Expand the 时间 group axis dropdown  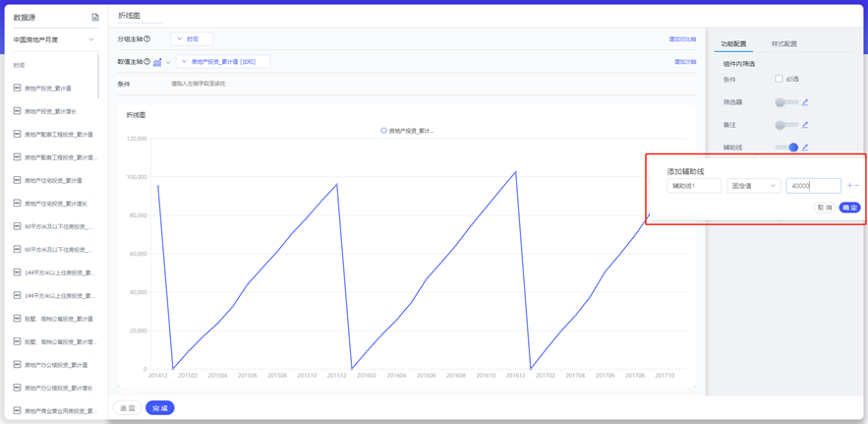coord(192,39)
